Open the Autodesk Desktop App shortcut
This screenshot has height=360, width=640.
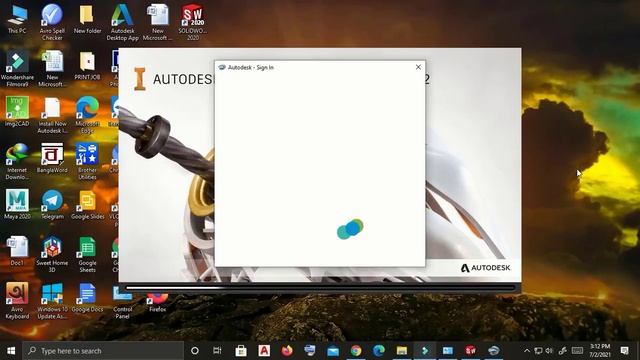pos(122,22)
